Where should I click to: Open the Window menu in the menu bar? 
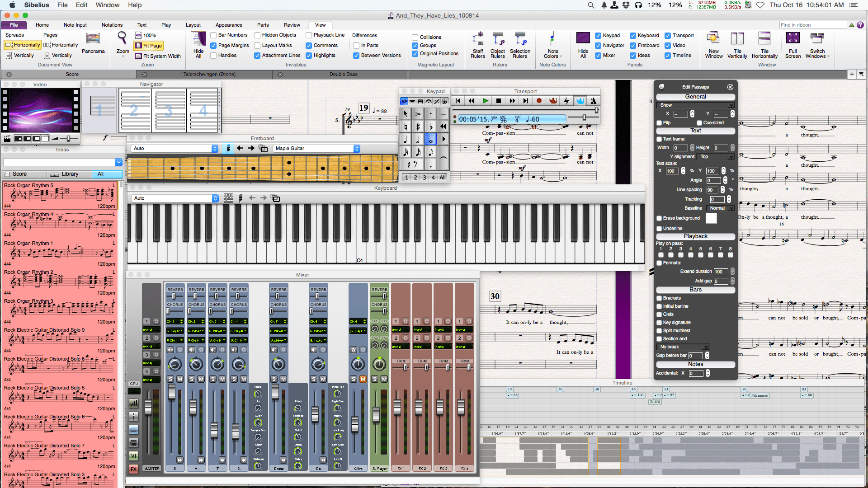107,5
